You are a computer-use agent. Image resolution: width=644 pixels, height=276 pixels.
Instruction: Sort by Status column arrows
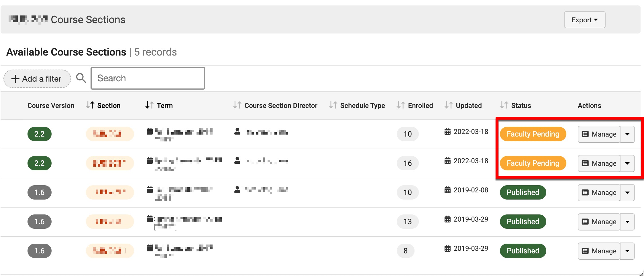(x=504, y=105)
